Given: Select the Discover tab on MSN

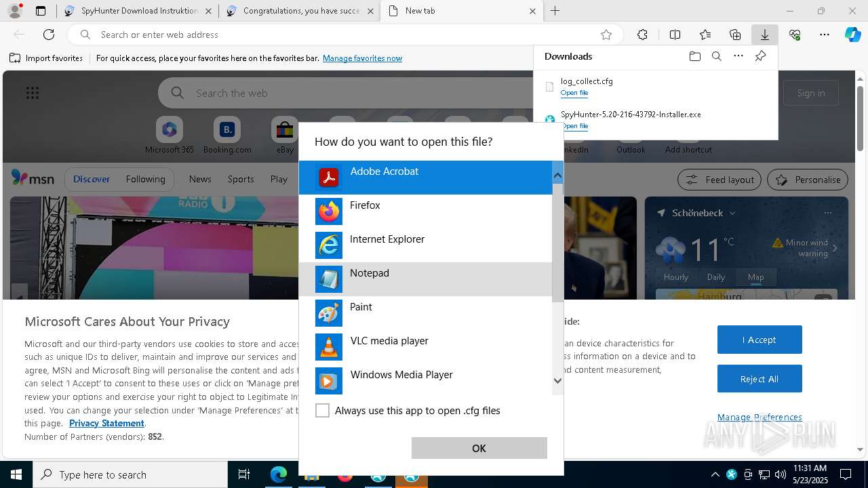Looking at the screenshot, I should (x=92, y=179).
